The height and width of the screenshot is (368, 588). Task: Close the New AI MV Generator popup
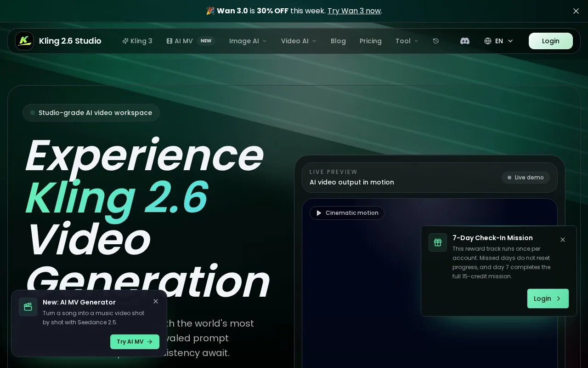coord(156,301)
